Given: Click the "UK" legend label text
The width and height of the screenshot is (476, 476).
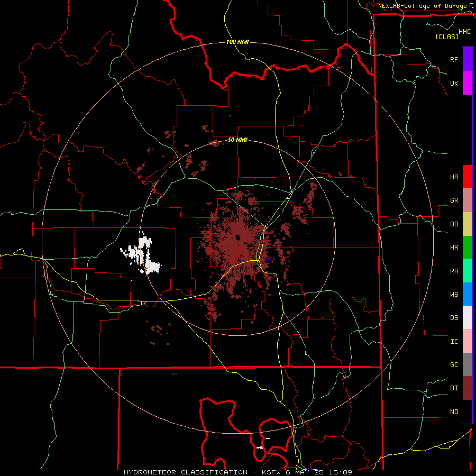Looking at the screenshot, I should coord(454,83).
